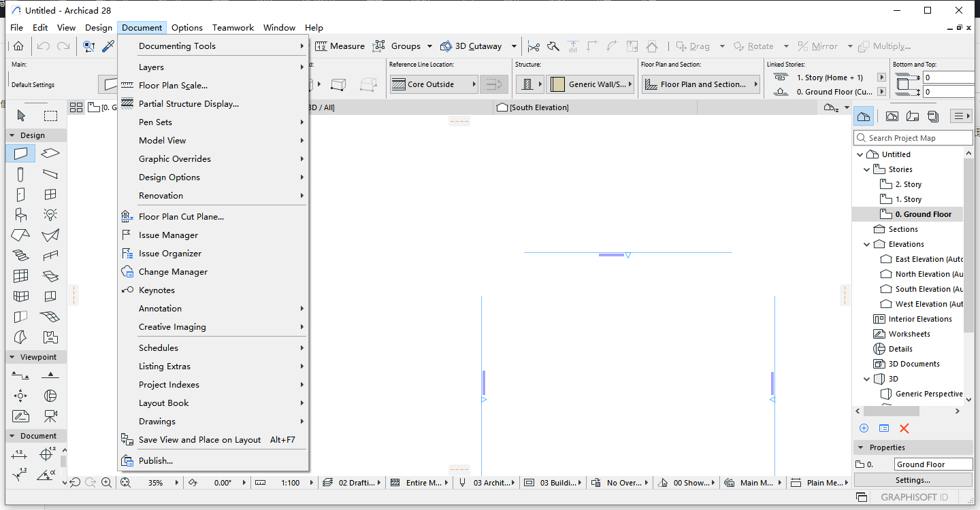Activate the Zone tool
The height and width of the screenshot is (510, 980).
tap(50, 337)
